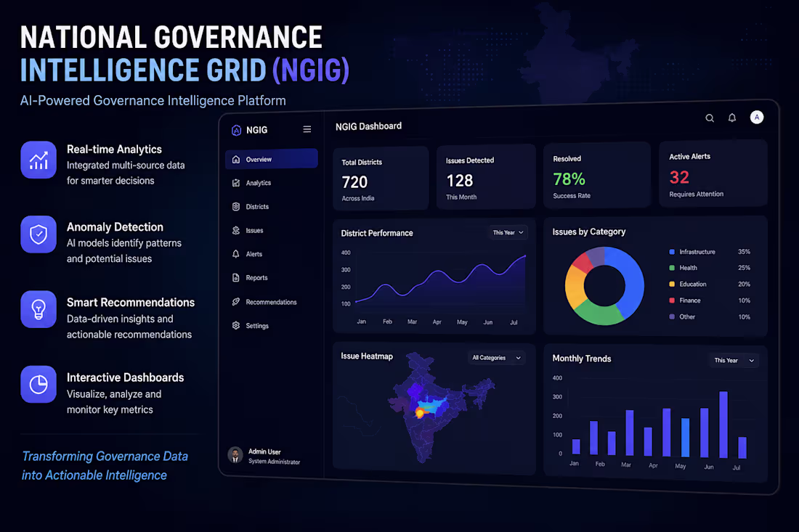
Task: Click the tallest bar above Jun
Action: tap(723, 425)
